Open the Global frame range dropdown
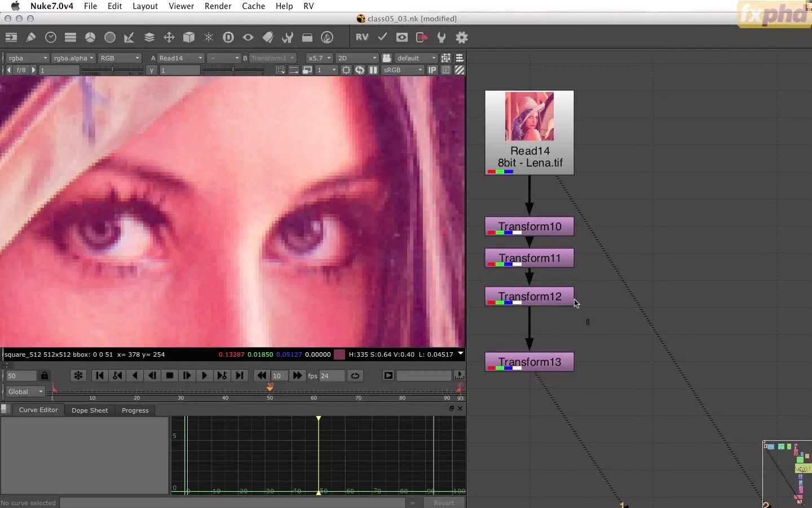812x508 pixels. 25,392
